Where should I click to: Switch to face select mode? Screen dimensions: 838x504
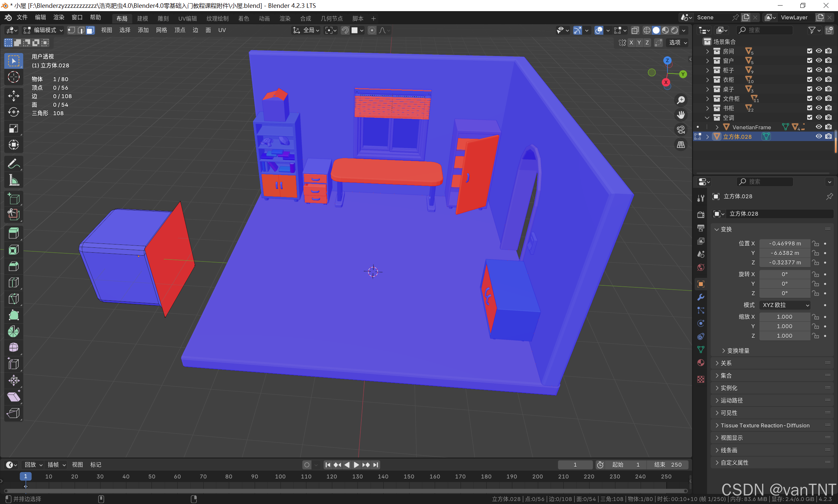[x=90, y=30]
